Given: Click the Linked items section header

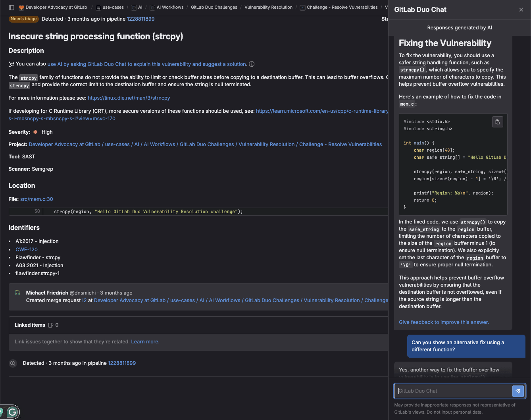Looking at the screenshot, I should coord(30,325).
